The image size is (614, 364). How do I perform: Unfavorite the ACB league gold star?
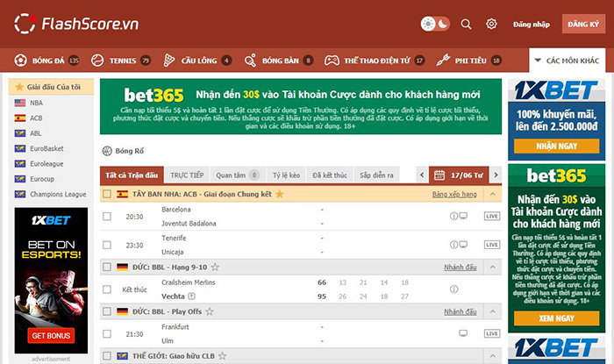(x=280, y=194)
